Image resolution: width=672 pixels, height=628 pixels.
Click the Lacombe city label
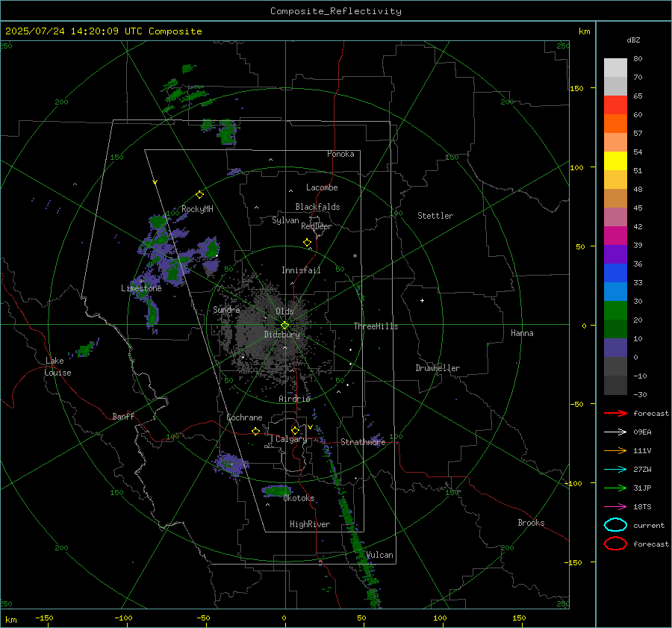(x=322, y=187)
